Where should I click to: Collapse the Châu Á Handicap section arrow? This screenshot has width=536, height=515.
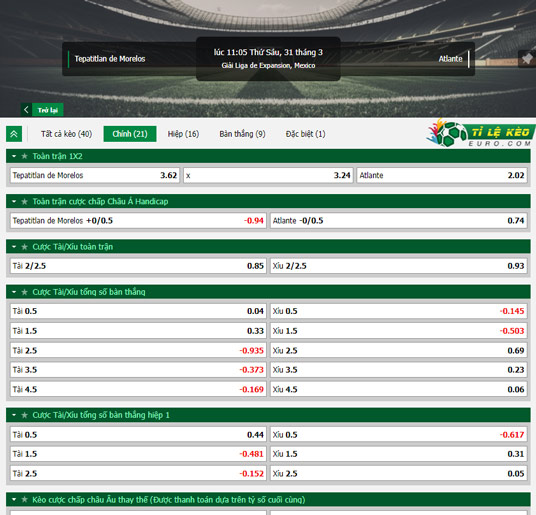[14, 202]
